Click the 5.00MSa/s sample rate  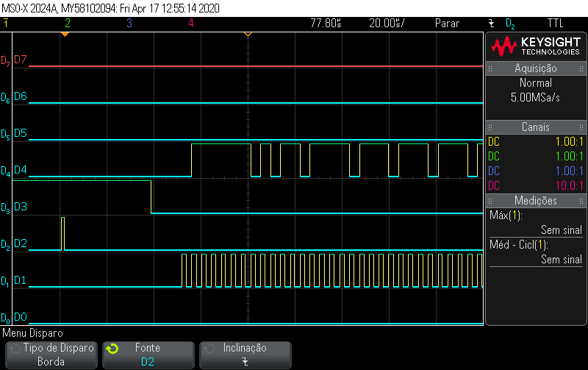pyautogui.click(x=535, y=98)
